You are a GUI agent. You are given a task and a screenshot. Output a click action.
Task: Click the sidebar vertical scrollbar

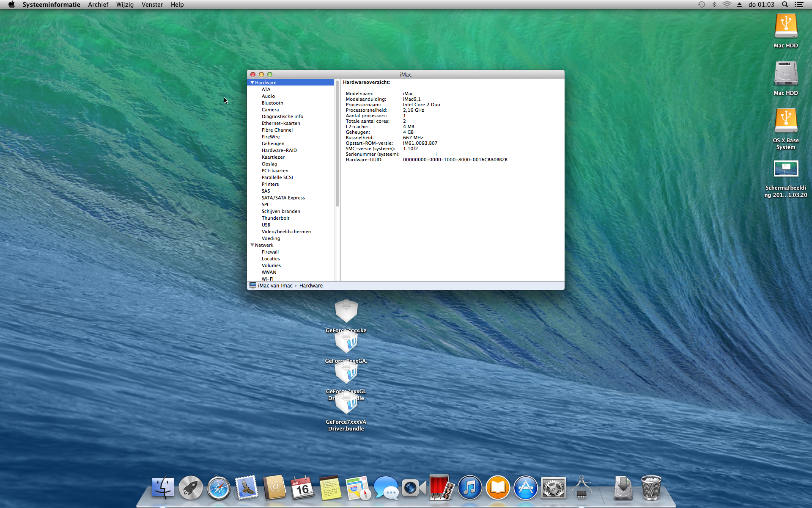337,144
